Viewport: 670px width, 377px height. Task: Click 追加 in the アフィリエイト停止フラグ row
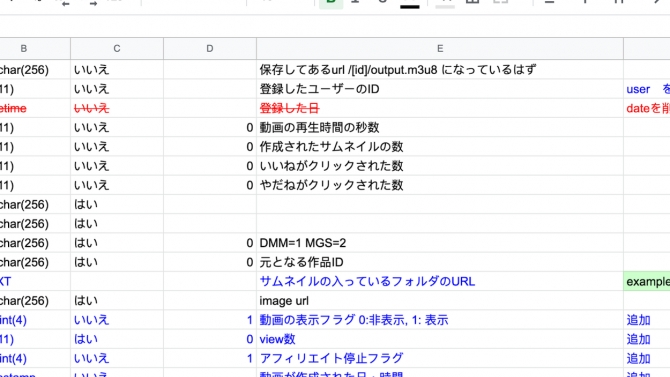click(646, 358)
